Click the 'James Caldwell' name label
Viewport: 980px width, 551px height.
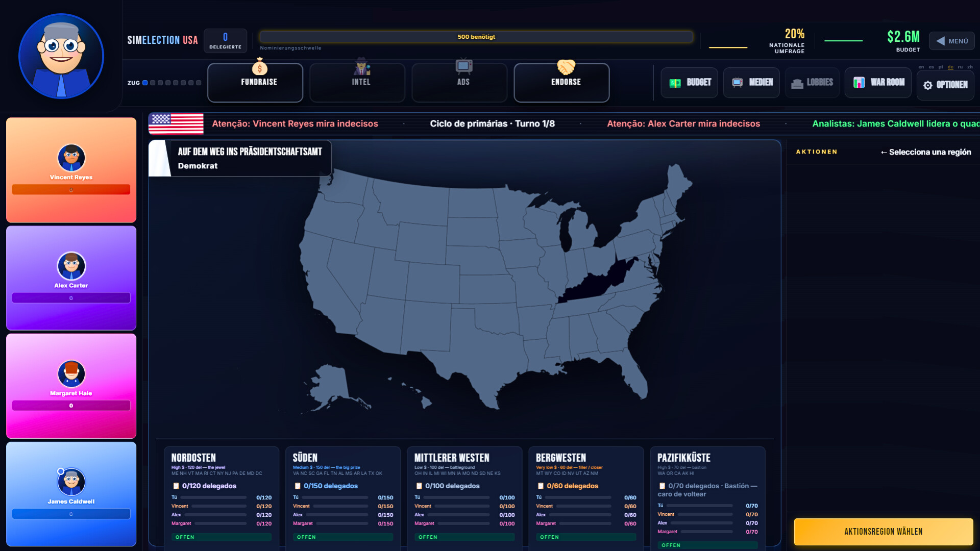tap(71, 502)
